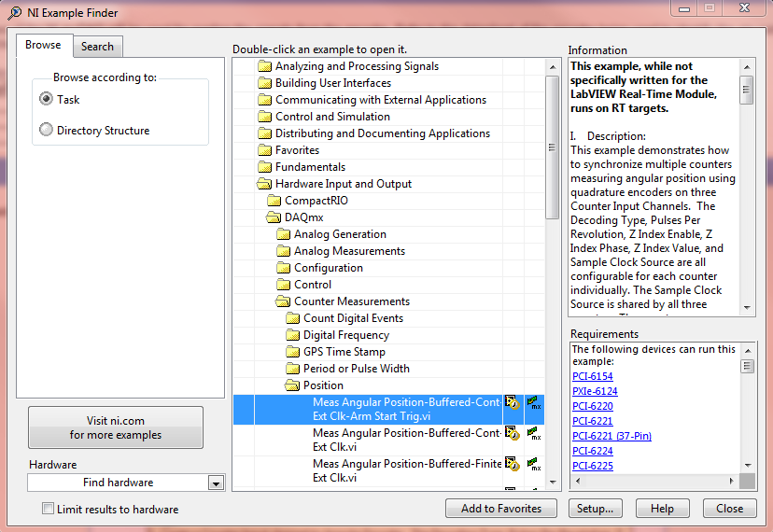
Task: Switch to the Search tab
Action: [x=98, y=47]
